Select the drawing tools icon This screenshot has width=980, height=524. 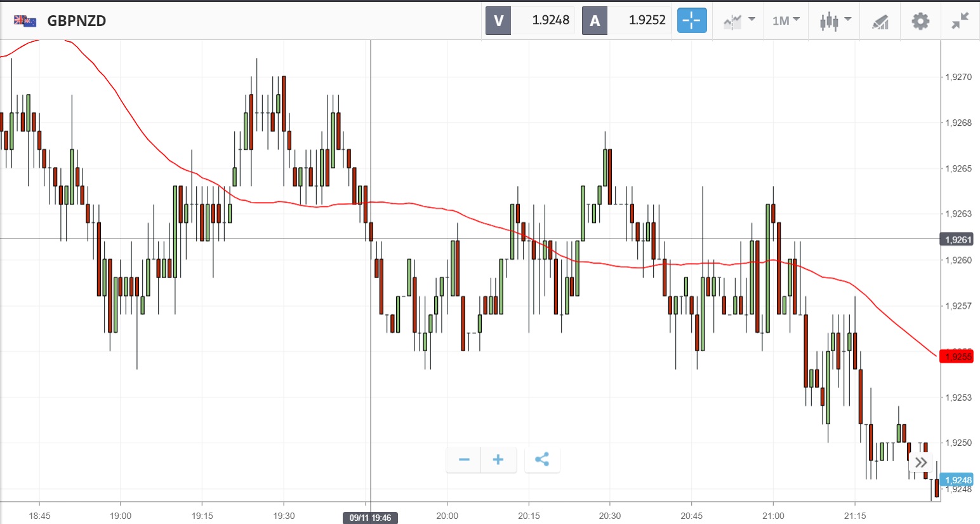coord(880,22)
